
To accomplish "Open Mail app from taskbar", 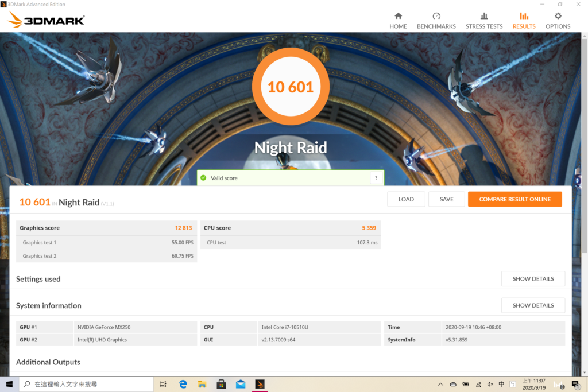I will pyautogui.click(x=241, y=384).
